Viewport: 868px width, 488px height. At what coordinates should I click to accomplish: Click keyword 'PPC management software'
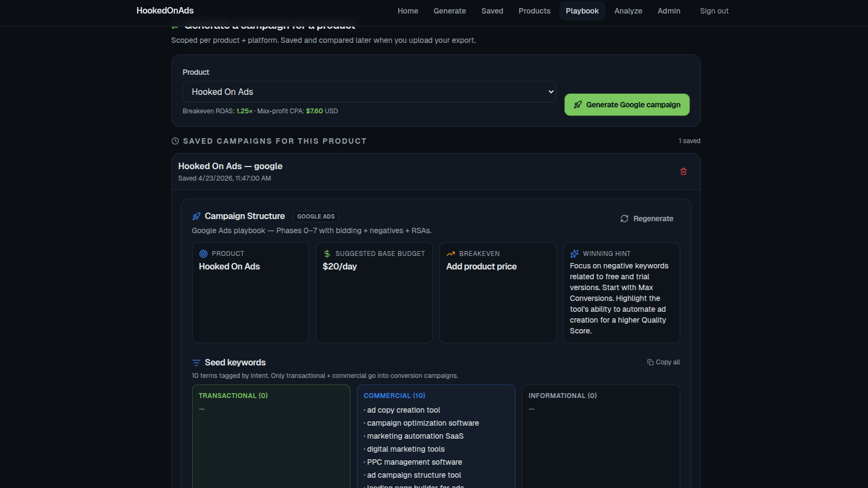(414, 463)
